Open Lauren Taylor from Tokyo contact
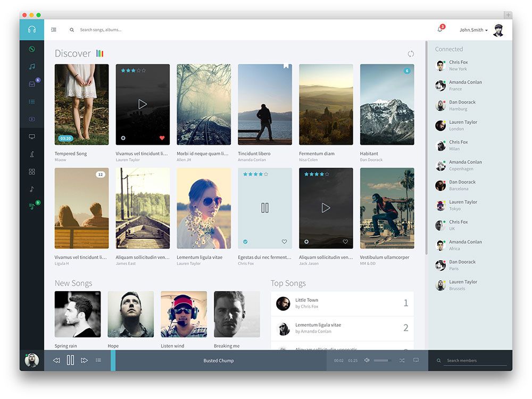This screenshot has height=399, width=532. tap(470, 205)
